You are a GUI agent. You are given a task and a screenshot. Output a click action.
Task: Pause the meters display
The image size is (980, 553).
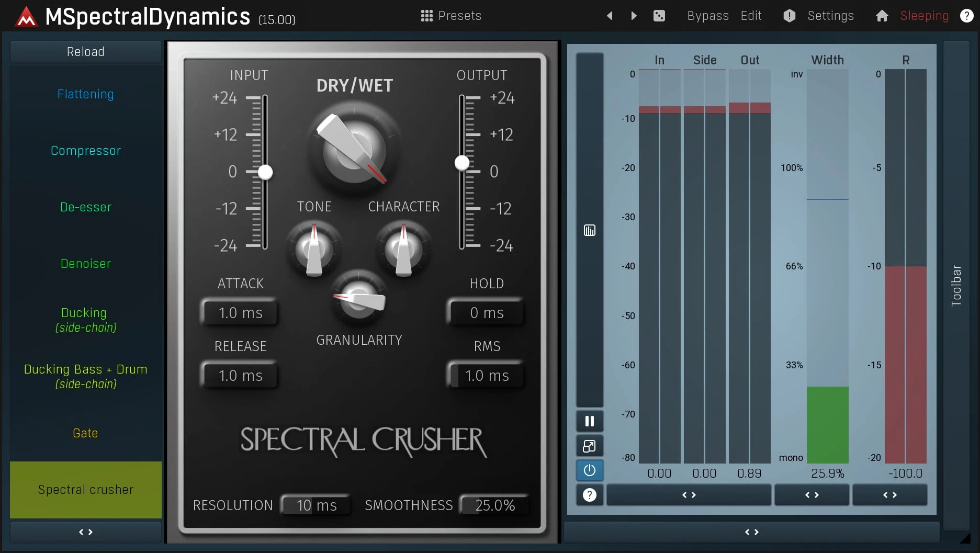(589, 421)
